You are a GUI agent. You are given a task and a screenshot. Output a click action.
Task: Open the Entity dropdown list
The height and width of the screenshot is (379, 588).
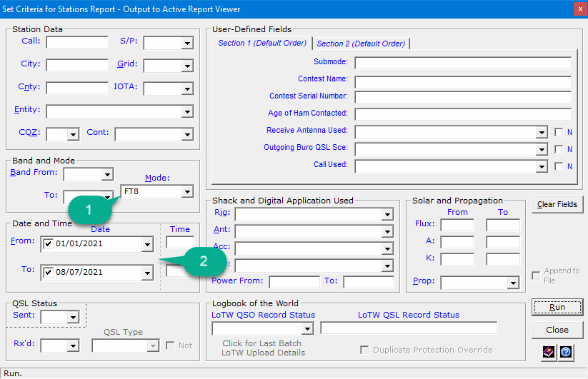tap(187, 111)
